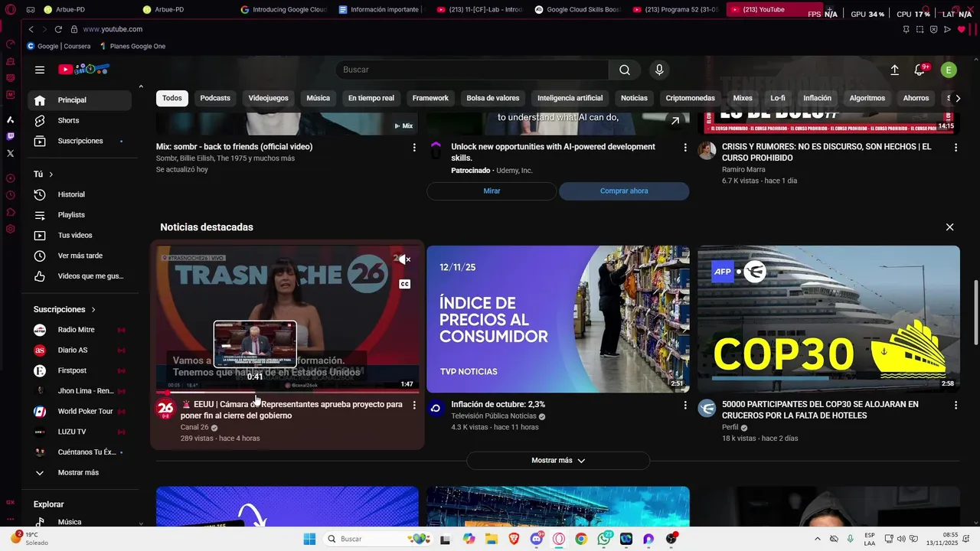This screenshot has width=980, height=551.
Task: Click Comprar ahora button
Action: click(624, 191)
